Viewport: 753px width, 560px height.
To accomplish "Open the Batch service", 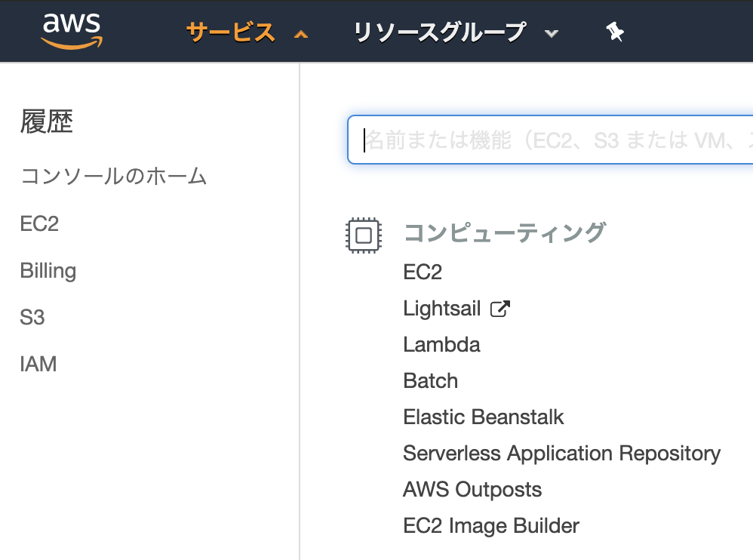I will pos(430,380).
